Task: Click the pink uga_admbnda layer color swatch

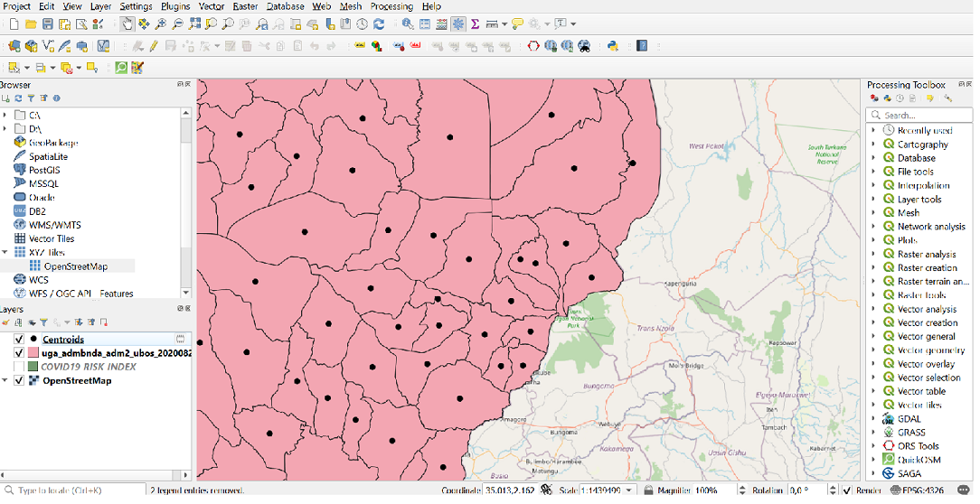Action: (x=33, y=353)
